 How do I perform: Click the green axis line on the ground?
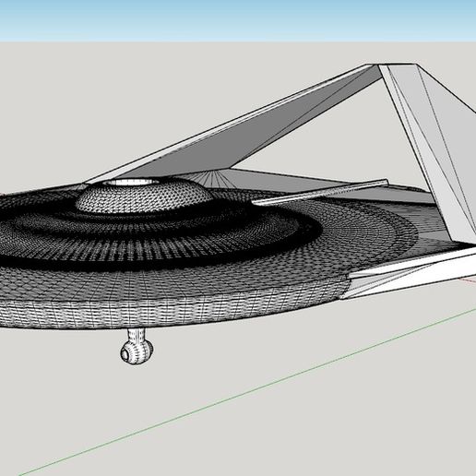[x=247, y=391]
